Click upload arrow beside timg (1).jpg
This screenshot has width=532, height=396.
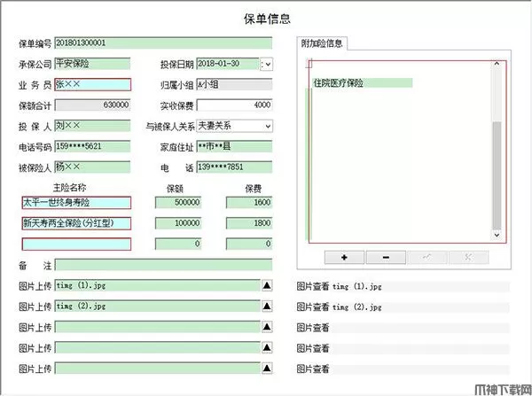point(267,285)
